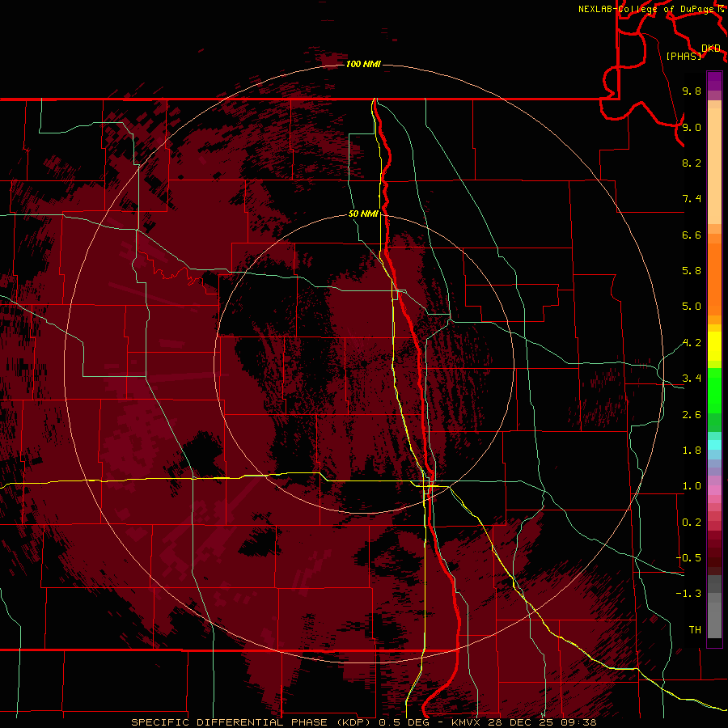Select the yellow color bar segment

tap(714, 346)
